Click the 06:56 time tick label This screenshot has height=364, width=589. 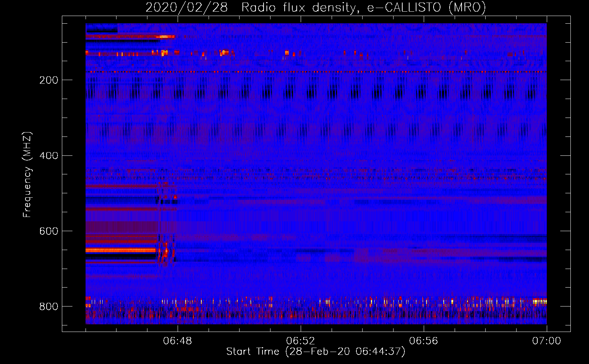[424, 341]
